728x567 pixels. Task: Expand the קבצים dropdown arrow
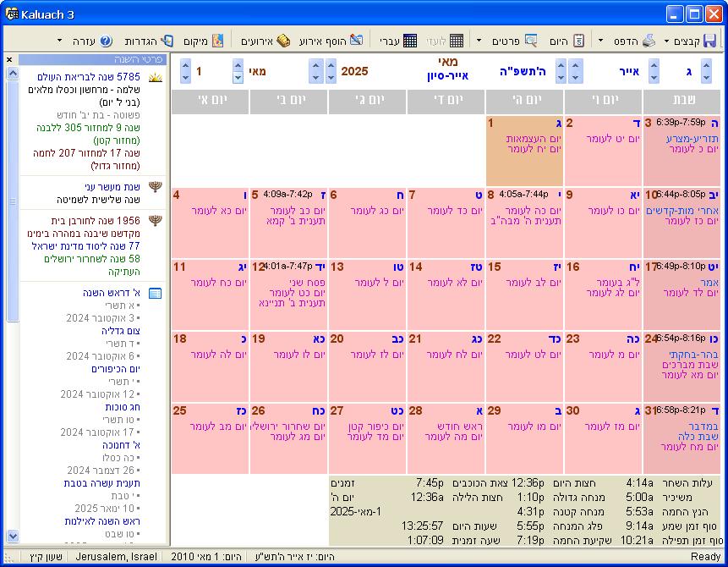pos(667,41)
